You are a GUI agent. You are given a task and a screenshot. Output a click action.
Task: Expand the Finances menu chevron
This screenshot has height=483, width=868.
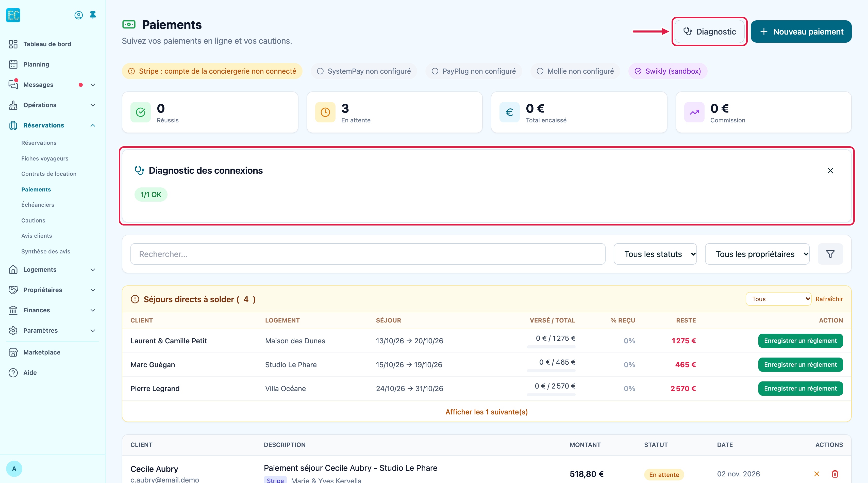pos(93,310)
